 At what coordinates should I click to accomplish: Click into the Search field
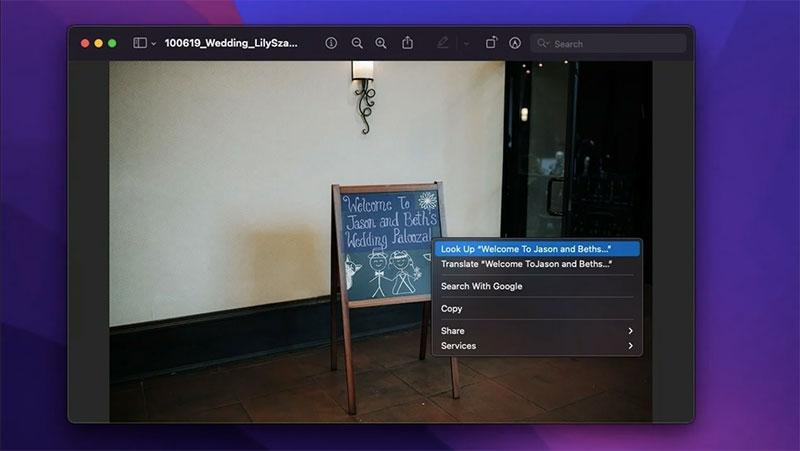tap(608, 44)
